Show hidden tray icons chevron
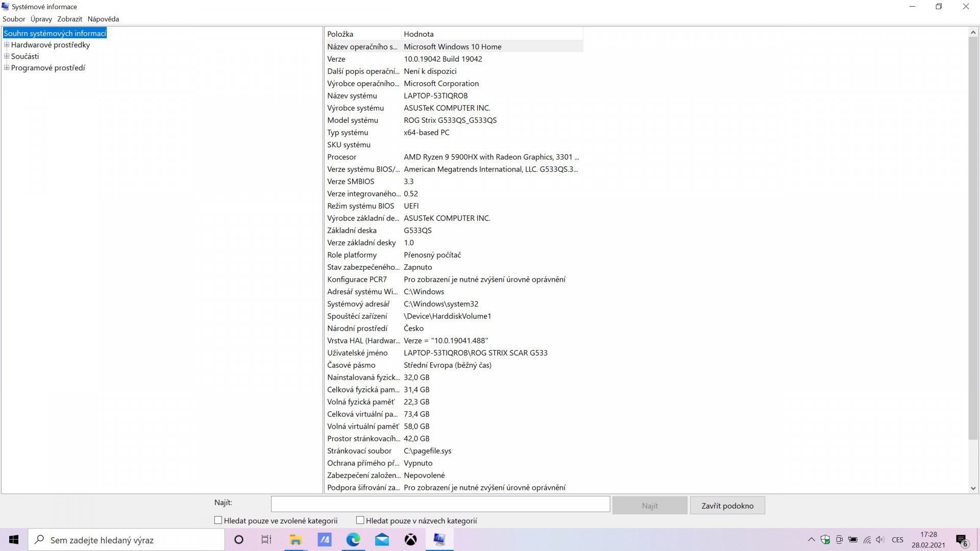The width and height of the screenshot is (980, 551). coord(811,540)
